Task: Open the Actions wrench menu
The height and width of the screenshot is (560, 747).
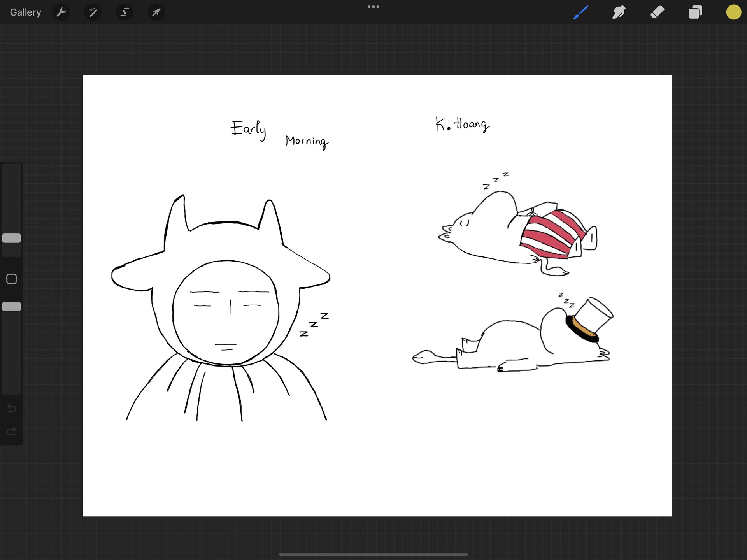Action: (x=61, y=12)
